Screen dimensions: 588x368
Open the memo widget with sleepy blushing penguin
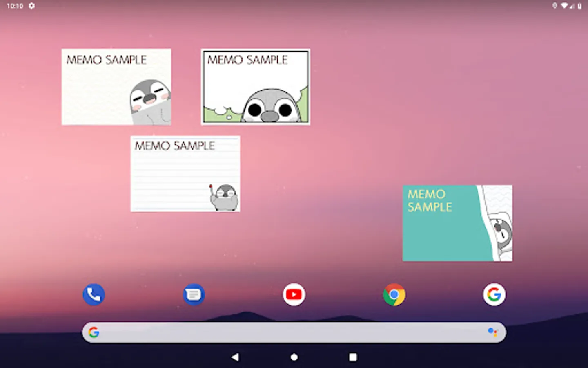pyautogui.click(x=116, y=87)
